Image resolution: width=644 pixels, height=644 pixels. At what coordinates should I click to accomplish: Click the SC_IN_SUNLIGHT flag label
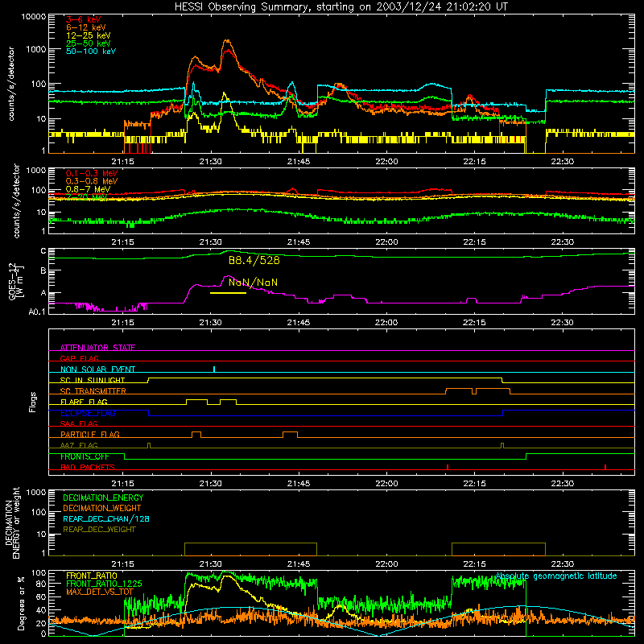pyautogui.click(x=93, y=380)
